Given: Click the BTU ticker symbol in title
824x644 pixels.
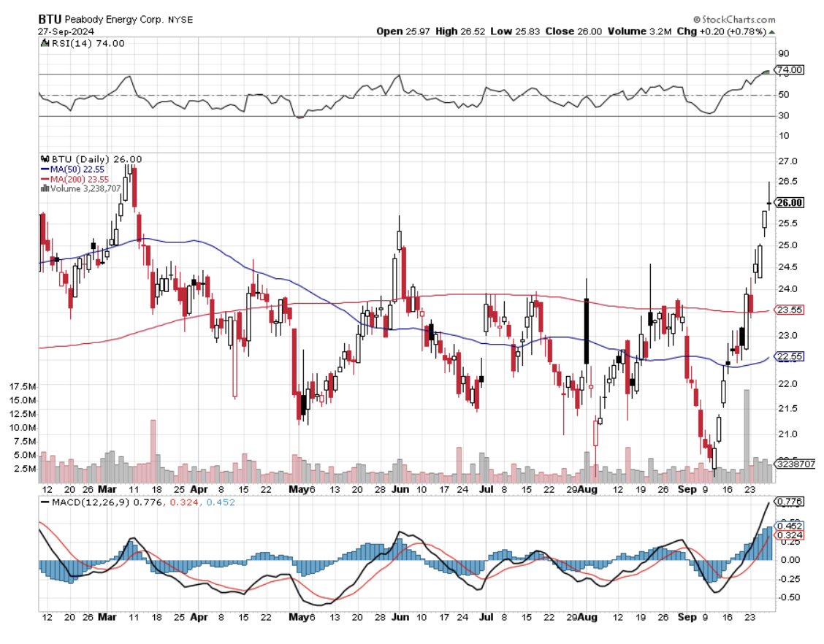Looking at the screenshot, I should 50,20.
